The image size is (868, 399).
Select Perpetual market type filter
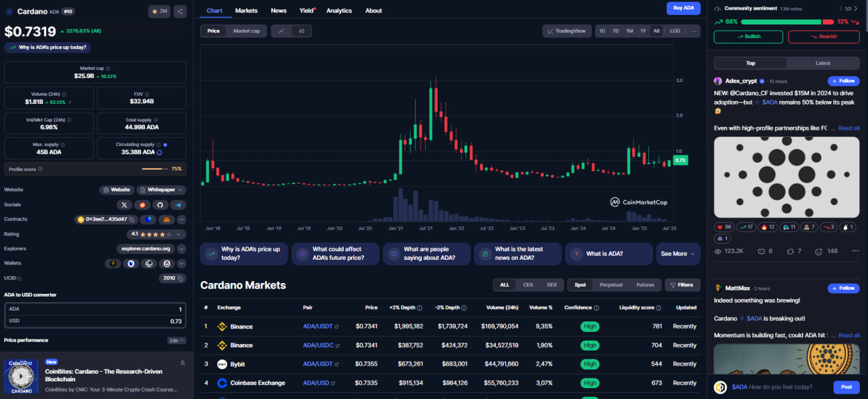pos(610,285)
